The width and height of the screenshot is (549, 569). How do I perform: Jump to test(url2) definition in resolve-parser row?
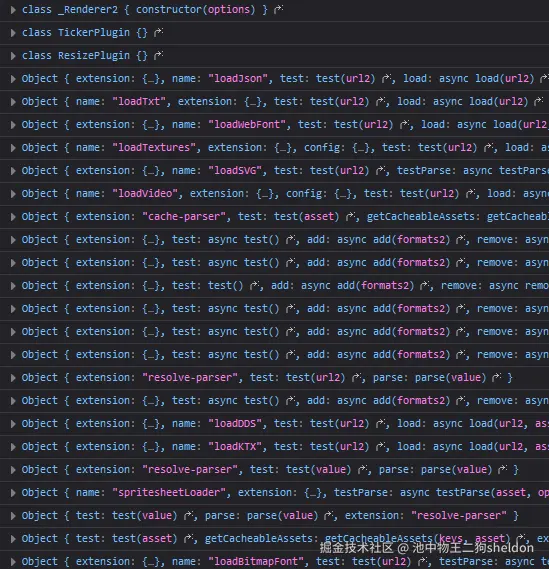click(x=356, y=377)
